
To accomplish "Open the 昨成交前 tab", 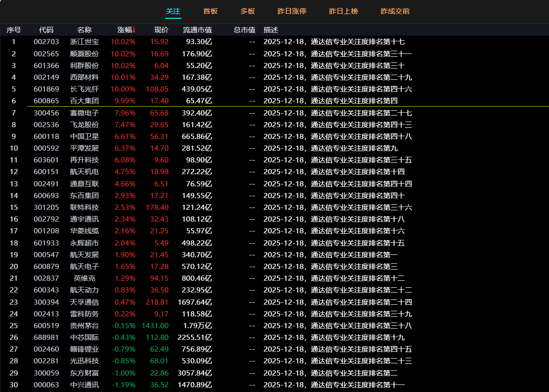I will 395,11.
